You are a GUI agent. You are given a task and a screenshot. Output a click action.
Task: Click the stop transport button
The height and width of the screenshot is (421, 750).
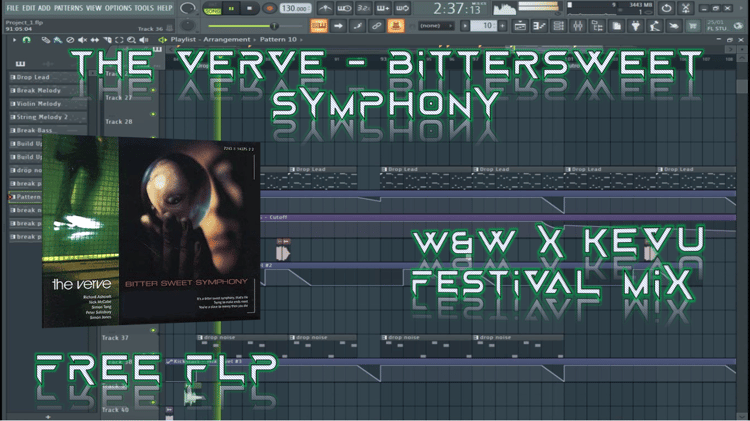click(249, 9)
